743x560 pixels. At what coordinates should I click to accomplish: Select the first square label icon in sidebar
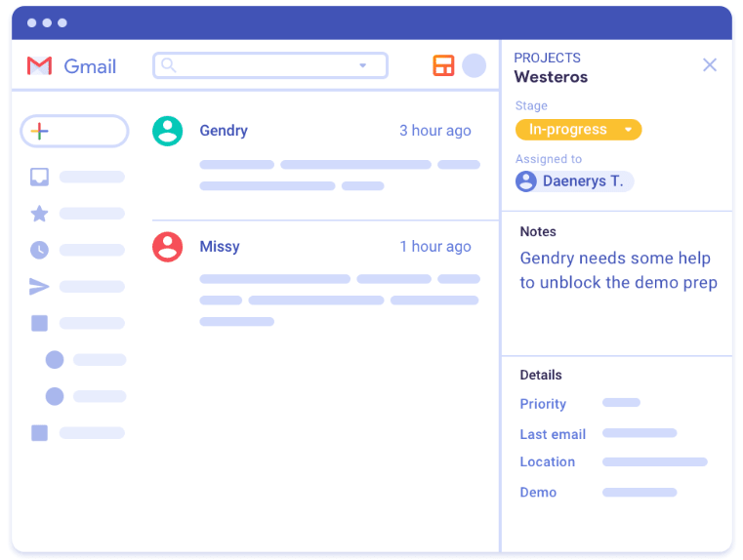pyautogui.click(x=39, y=323)
